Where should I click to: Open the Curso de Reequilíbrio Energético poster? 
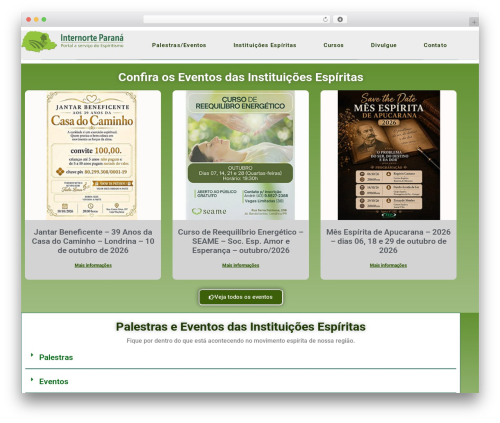pyautogui.click(x=240, y=155)
